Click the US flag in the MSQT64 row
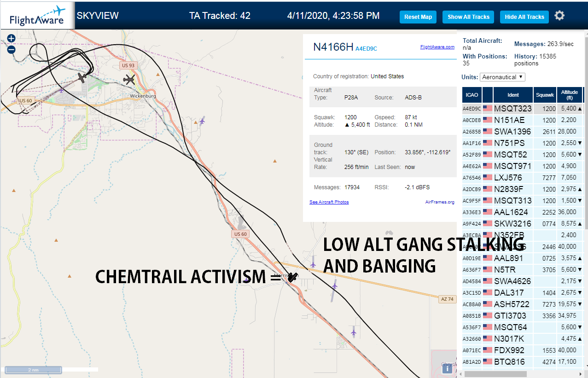588x378 pixels. pyautogui.click(x=488, y=327)
